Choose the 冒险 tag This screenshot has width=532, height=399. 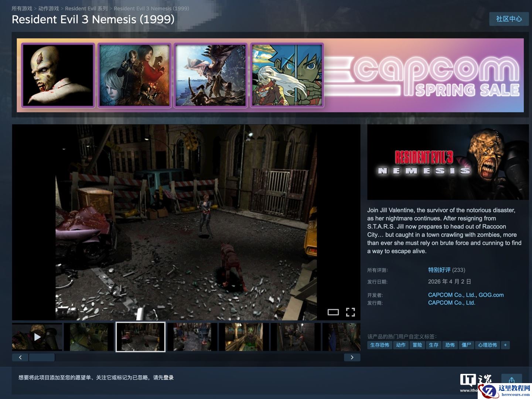417,345
